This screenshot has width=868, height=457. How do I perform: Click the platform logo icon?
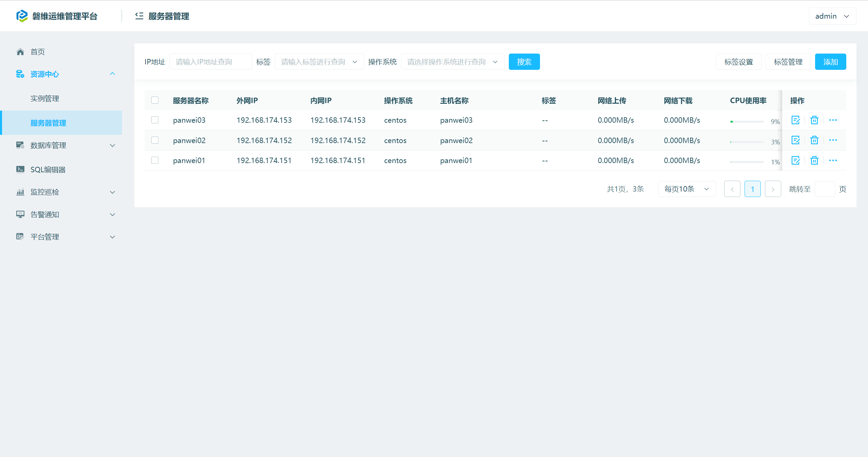[22, 16]
